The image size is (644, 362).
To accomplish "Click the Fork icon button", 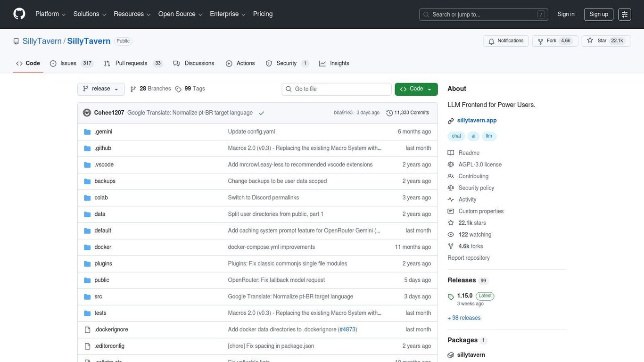I will 540,41.
